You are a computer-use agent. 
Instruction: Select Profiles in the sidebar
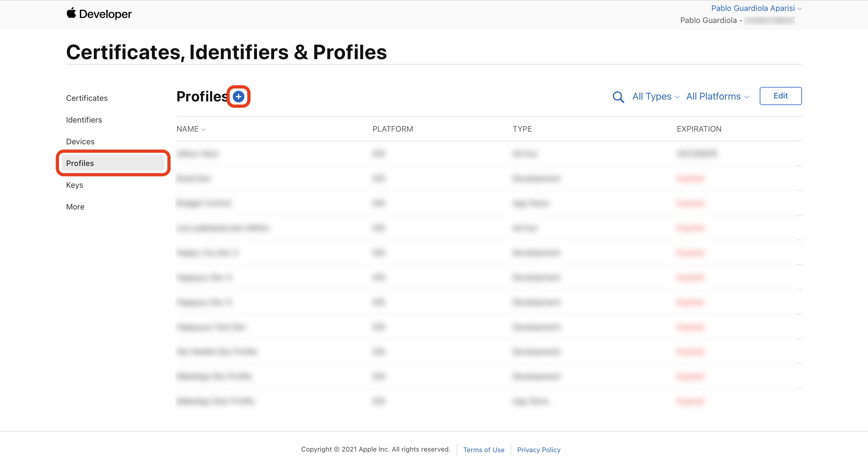pos(80,163)
